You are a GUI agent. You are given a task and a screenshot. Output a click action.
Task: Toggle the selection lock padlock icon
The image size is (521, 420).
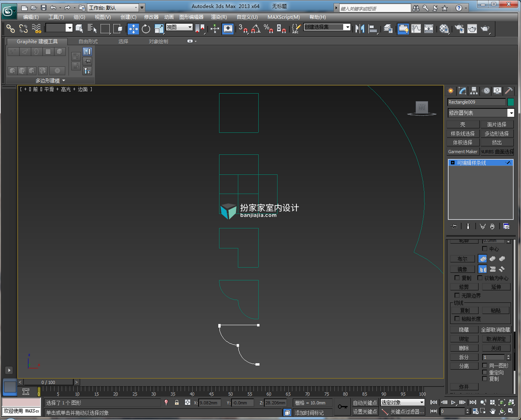pos(177,403)
